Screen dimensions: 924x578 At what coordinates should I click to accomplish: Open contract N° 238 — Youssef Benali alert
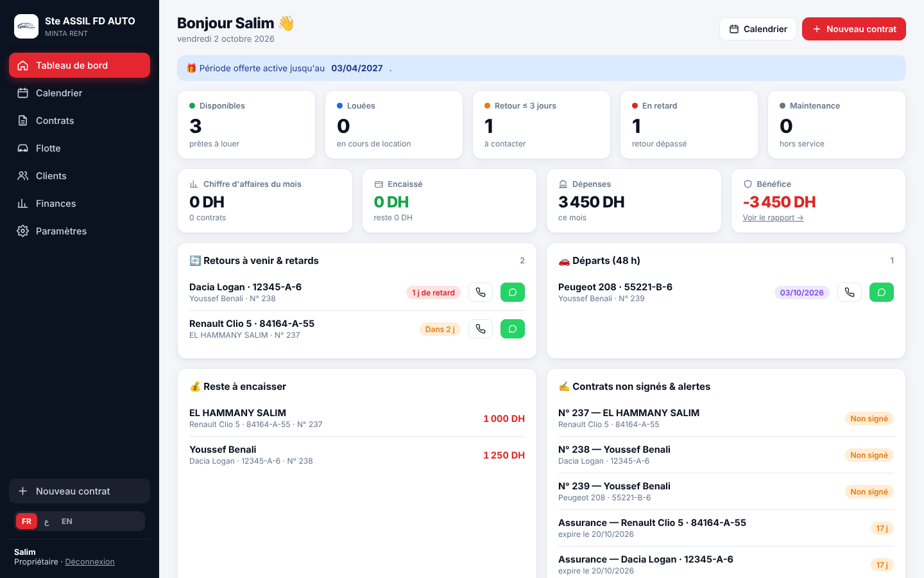[726, 455]
